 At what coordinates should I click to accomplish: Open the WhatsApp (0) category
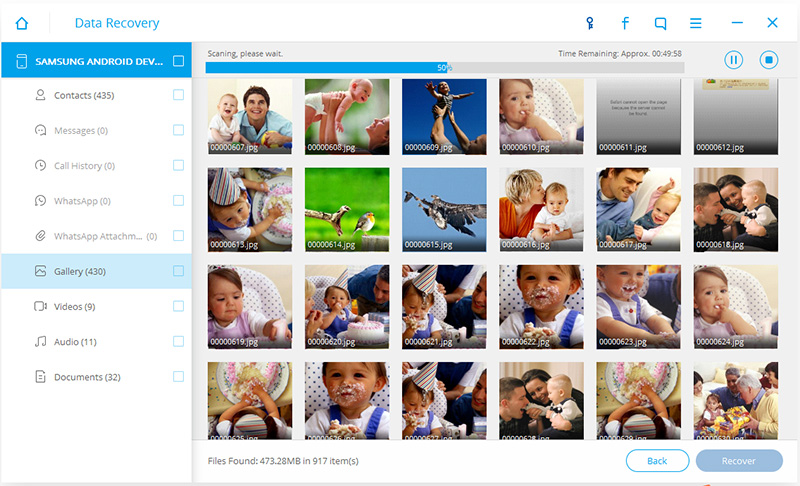[81, 201]
